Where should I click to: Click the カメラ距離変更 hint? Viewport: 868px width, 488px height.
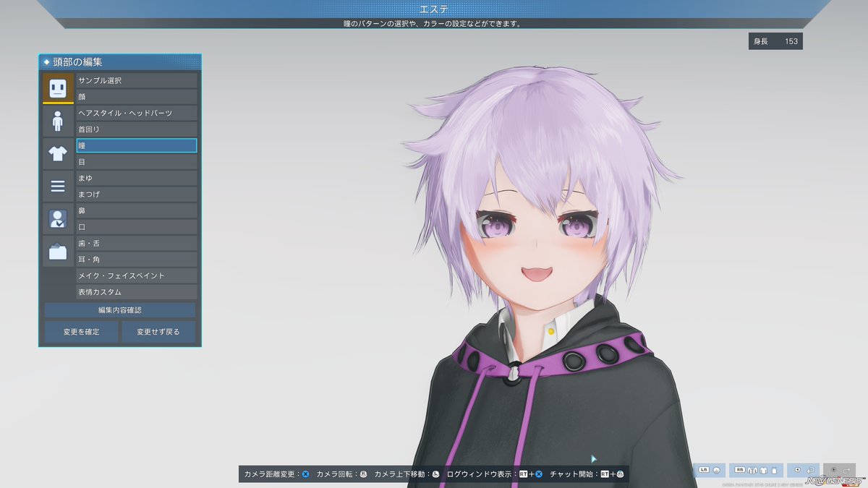(277, 474)
